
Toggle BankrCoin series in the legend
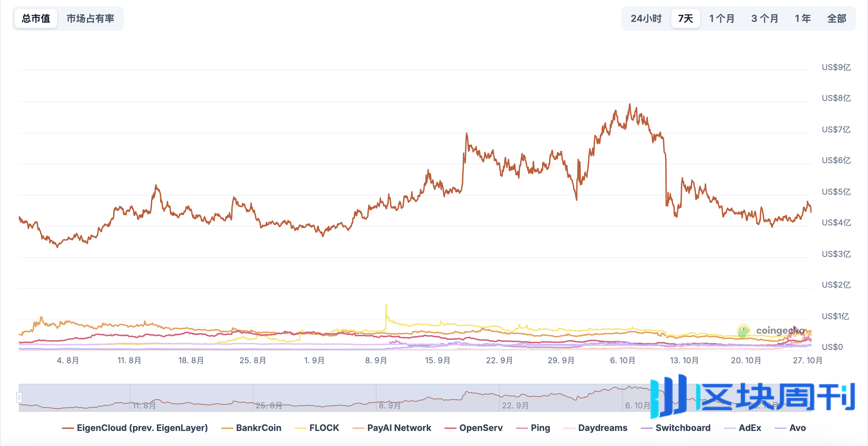coord(258,428)
